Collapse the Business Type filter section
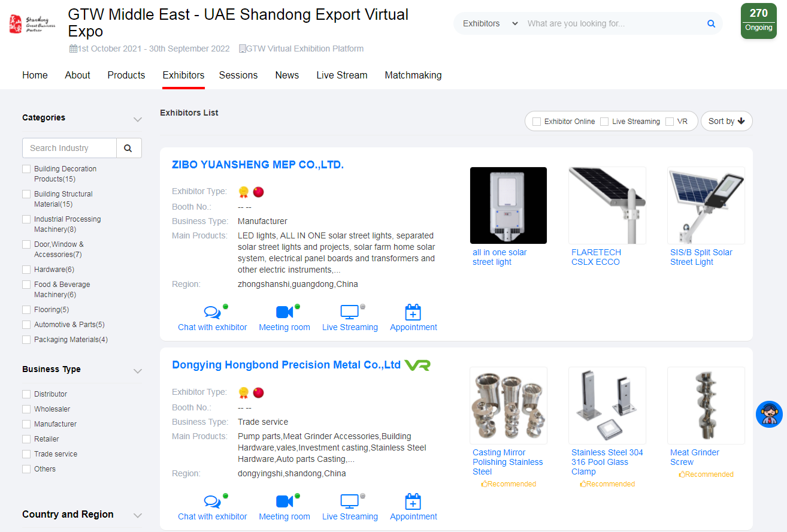 point(138,371)
